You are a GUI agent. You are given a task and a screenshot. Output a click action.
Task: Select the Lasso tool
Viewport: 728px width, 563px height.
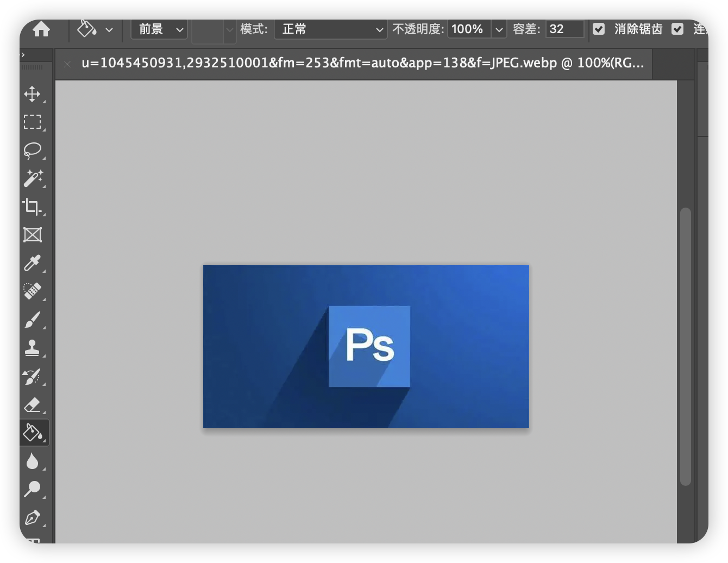pos(32,150)
